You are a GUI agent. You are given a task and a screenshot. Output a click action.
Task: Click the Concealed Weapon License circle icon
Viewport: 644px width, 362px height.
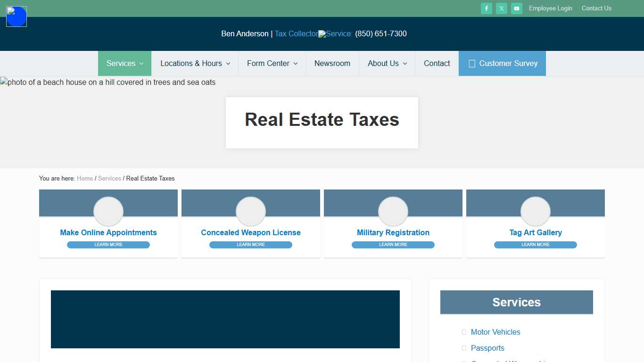250,211
